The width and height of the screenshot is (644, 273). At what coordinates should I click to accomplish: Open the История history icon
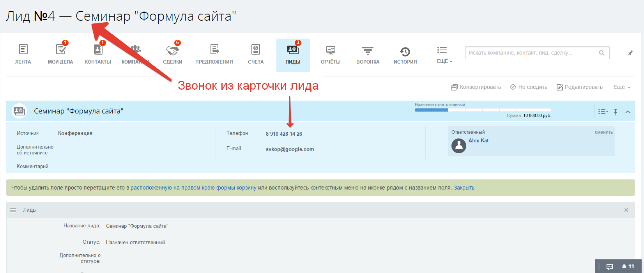(405, 51)
